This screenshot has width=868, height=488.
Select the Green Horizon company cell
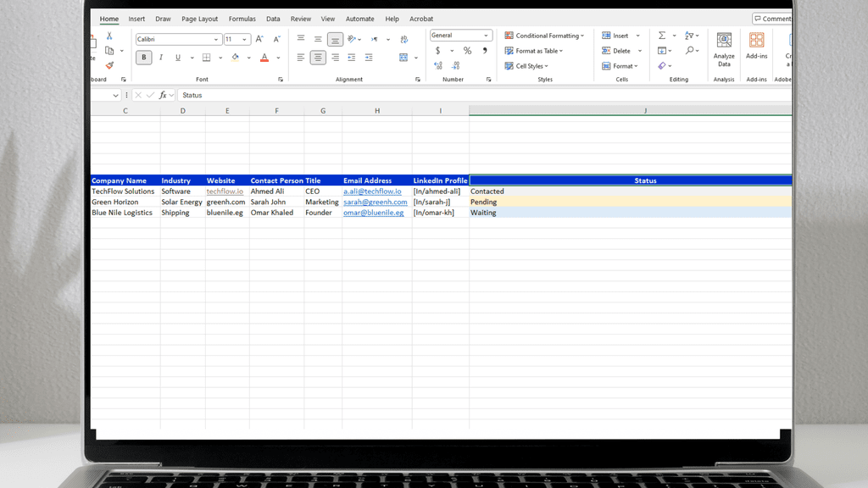(x=117, y=202)
